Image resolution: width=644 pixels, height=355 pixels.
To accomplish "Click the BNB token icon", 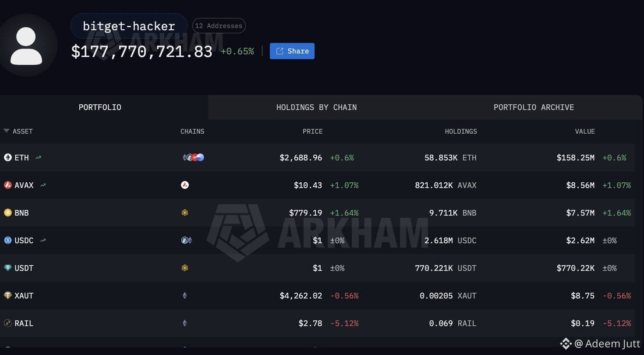I will tap(8, 213).
